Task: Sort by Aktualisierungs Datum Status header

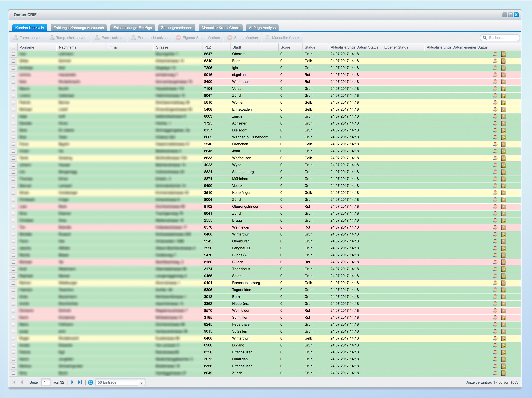Action: (x=355, y=47)
